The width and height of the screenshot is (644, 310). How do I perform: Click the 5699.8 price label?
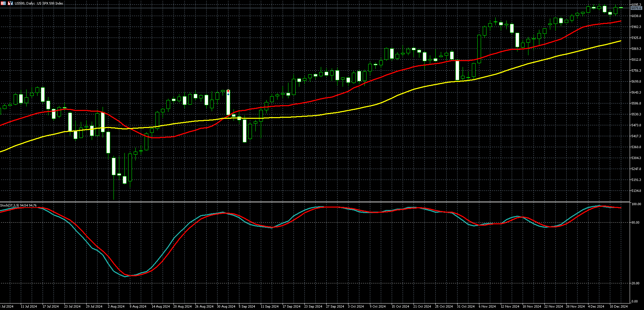pyautogui.click(x=636, y=82)
